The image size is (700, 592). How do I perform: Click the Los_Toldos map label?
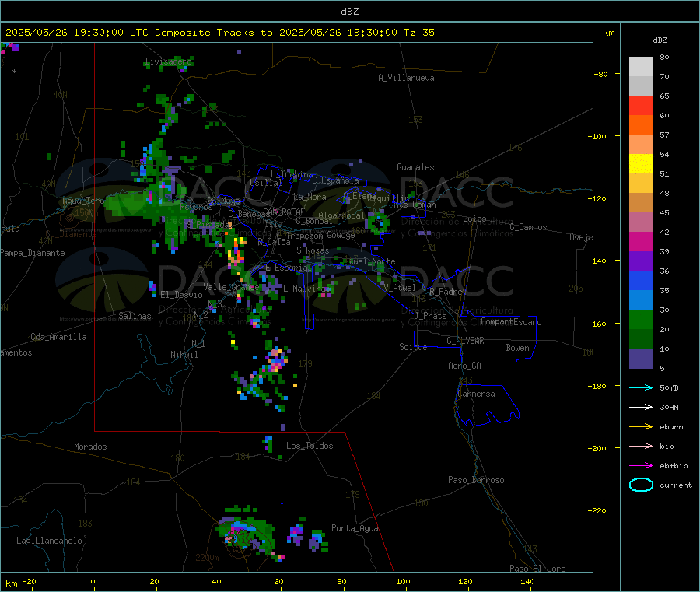(x=310, y=446)
